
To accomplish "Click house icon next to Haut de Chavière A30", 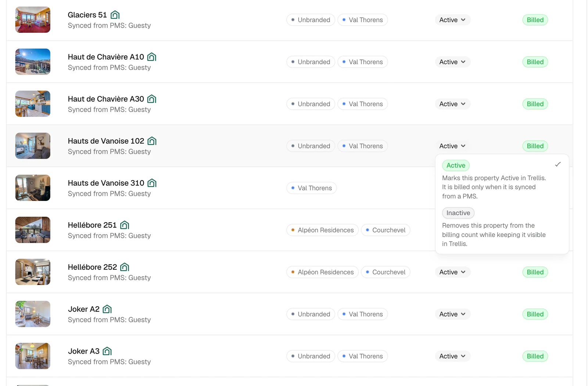I will 152,99.
